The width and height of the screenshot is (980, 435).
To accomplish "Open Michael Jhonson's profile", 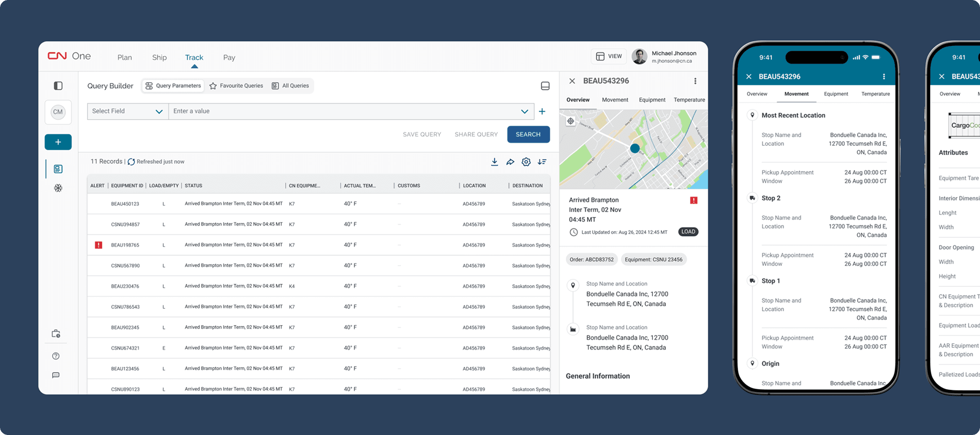I will tap(664, 57).
